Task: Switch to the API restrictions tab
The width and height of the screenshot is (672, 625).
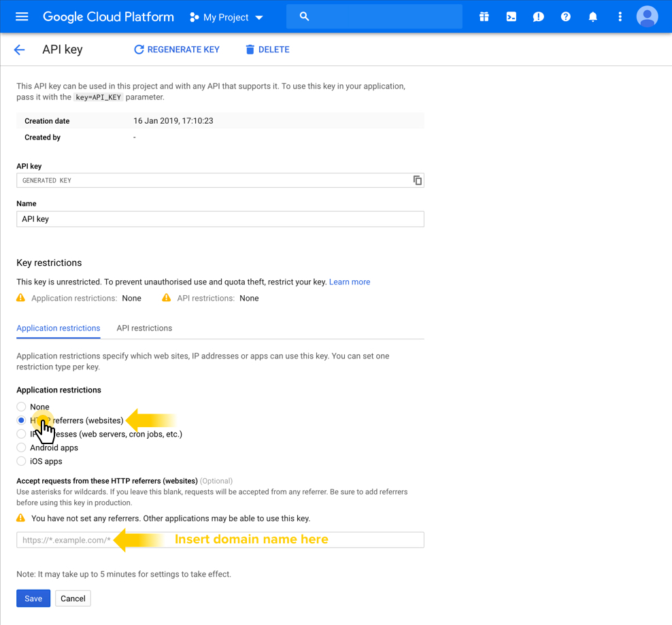Action: [144, 328]
